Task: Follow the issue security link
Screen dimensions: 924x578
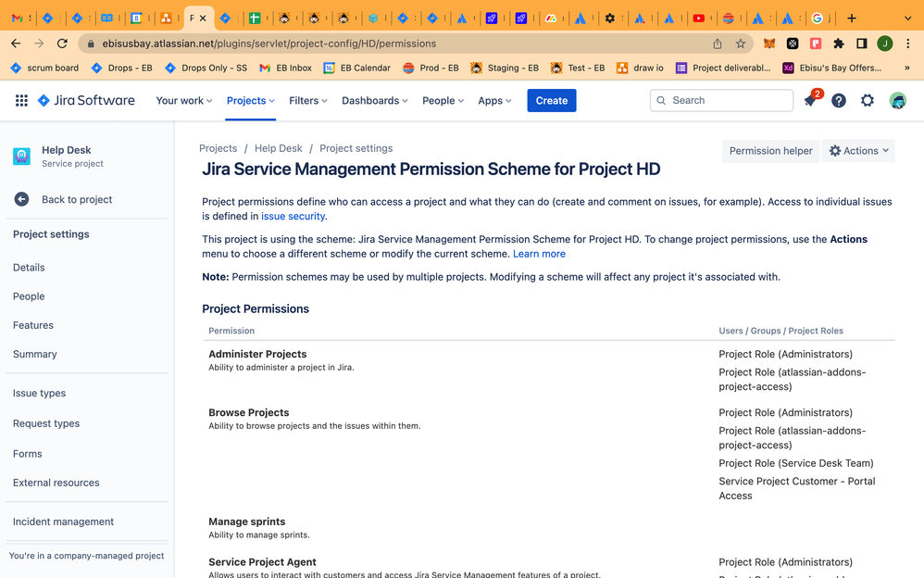Action: pos(293,217)
